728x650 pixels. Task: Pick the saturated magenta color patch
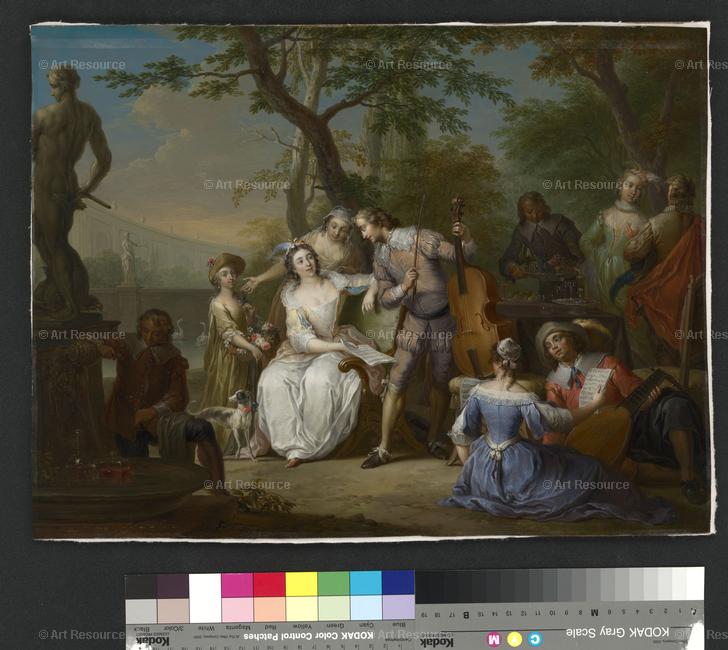tap(237, 585)
